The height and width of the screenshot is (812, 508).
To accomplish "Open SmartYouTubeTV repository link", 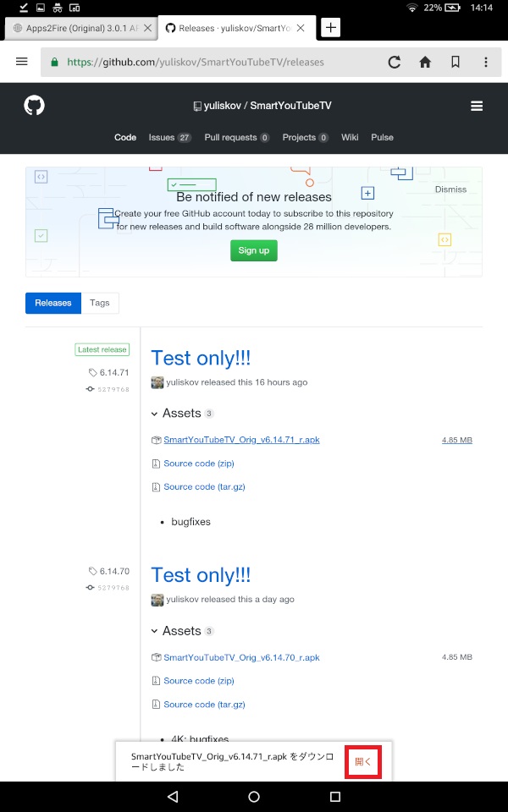I will [x=290, y=106].
